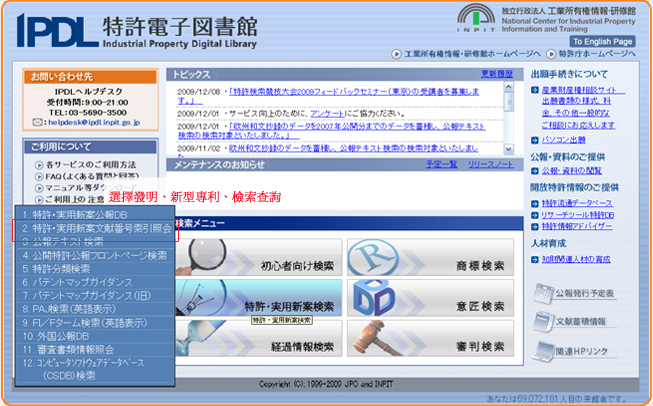Image resolution: width=653 pixels, height=406 pixels.
Task: Click the To English Page button
Action: tap(602, 42)
